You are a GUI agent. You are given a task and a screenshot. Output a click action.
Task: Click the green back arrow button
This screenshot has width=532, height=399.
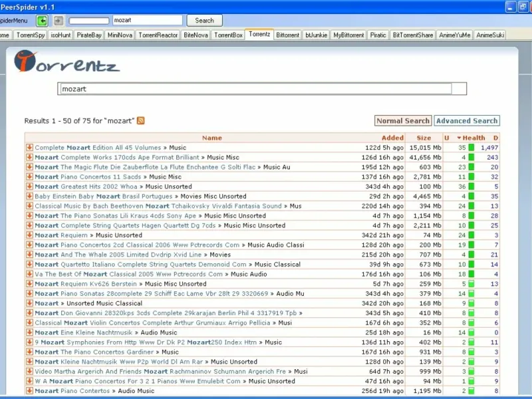[42, 21]
